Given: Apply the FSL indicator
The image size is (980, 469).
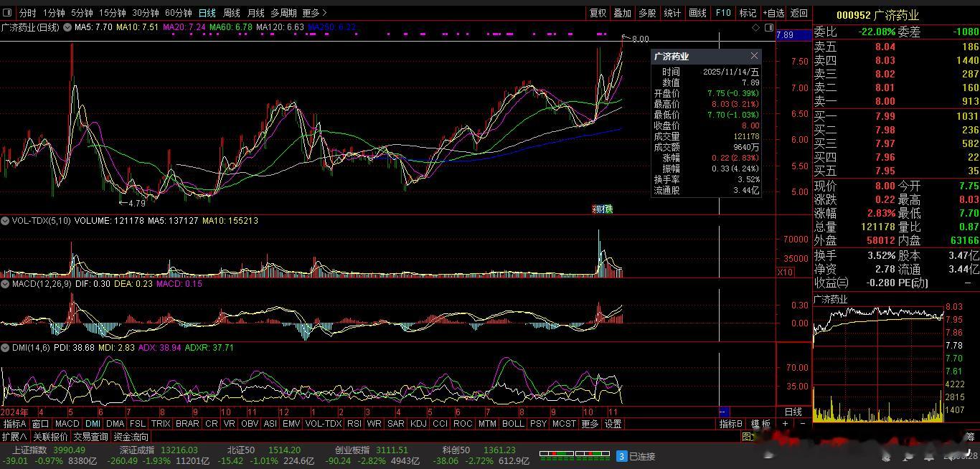Looking at the screenshot, I should (x=138, y=424).
